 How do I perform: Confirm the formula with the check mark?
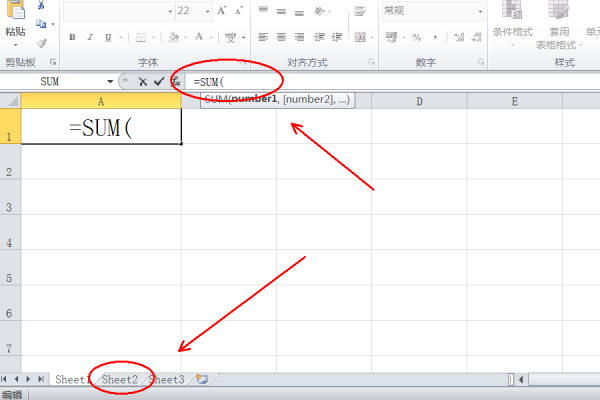159,82
